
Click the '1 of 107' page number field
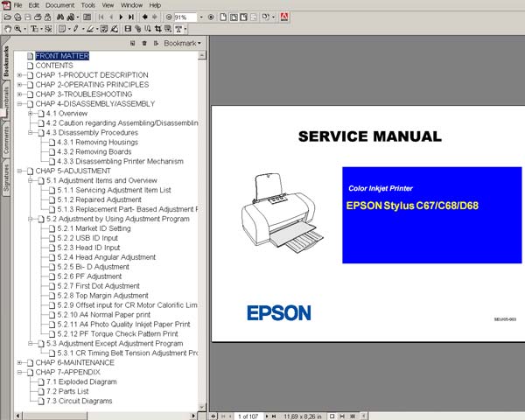pyautogui.click(x=248, y=416)
